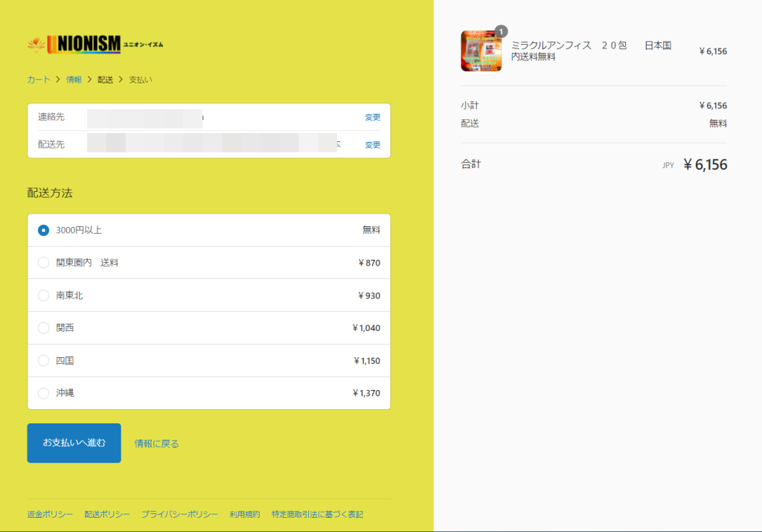Select the 四国 shipping radio button

[x=44, y=361]
